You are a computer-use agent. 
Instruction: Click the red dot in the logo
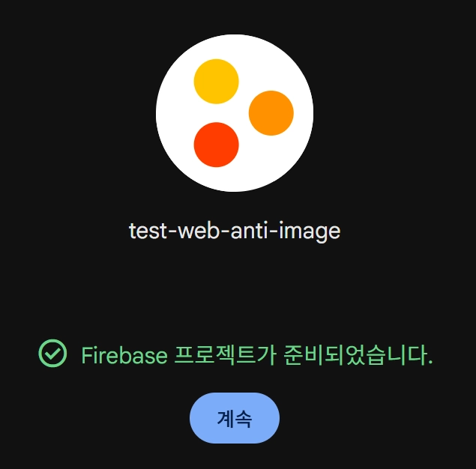point(216,145)
